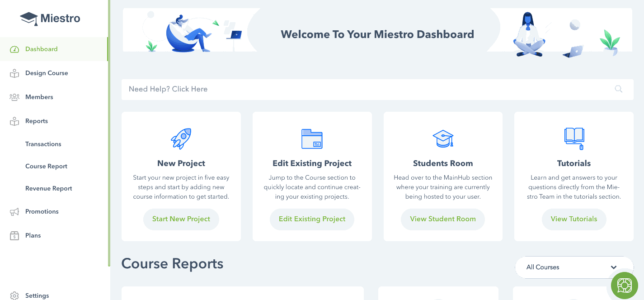Image resolution: width=644 pixels, height=300 pixels.
Task: Open the Course Report submenu item
Action: click(x=46, y=166)
